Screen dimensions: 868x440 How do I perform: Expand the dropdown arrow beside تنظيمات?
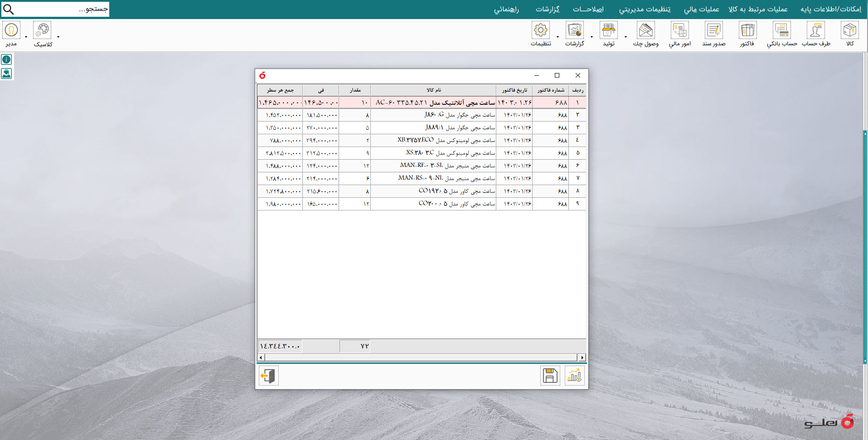pos(558,37)
